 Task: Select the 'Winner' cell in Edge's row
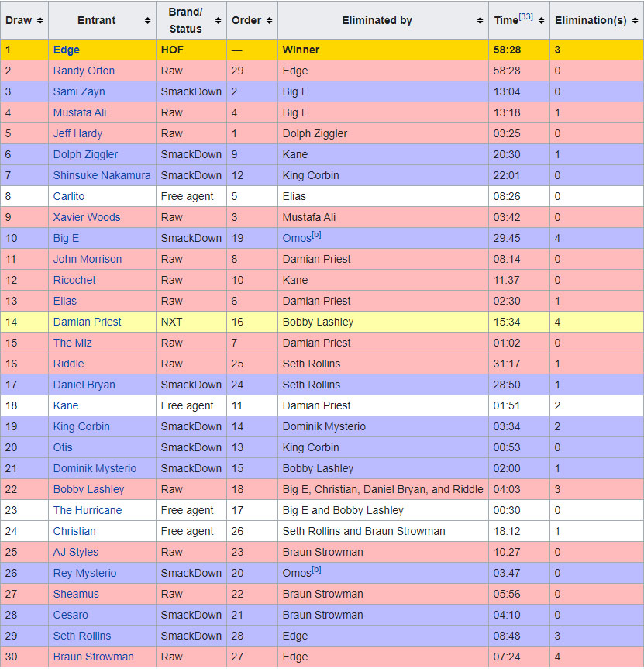(x=301, y=50)
